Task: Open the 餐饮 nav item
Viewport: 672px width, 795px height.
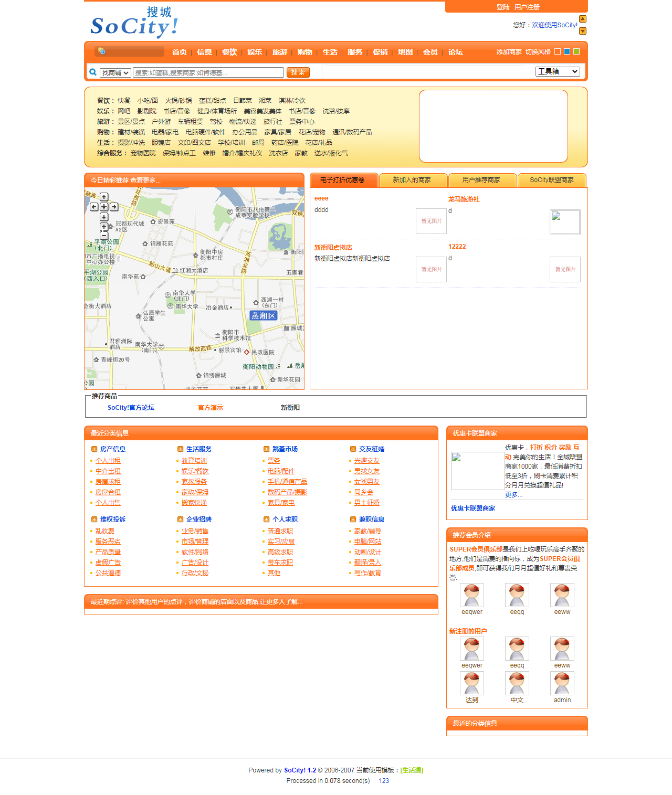Action: 229,52
